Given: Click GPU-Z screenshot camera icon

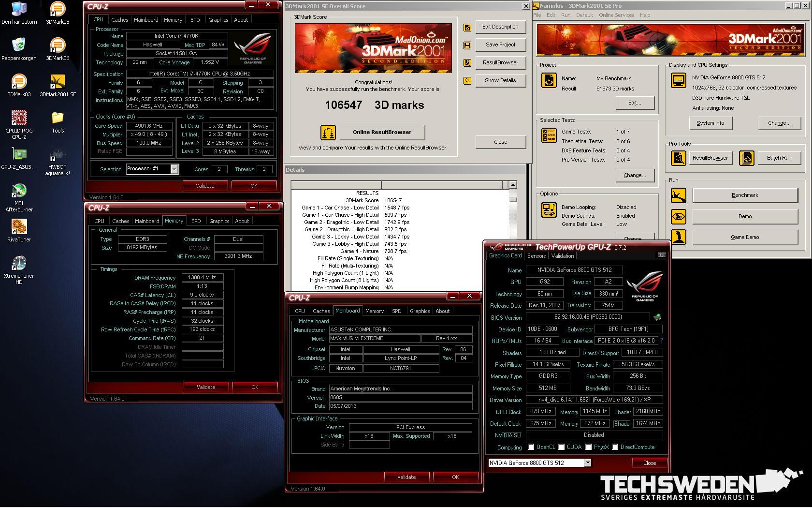Looking at the screenshot, I should pyautogui.click(x=661, y=255).
